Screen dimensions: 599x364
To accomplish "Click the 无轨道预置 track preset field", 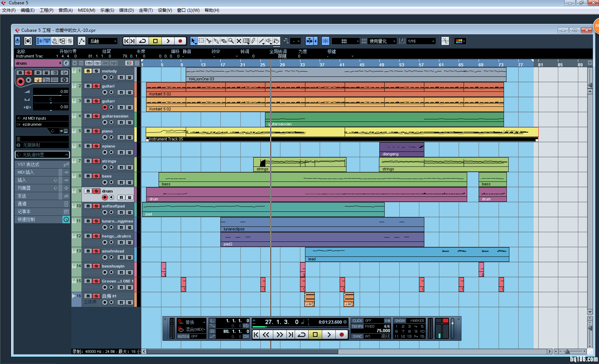I will coord(42,155).
